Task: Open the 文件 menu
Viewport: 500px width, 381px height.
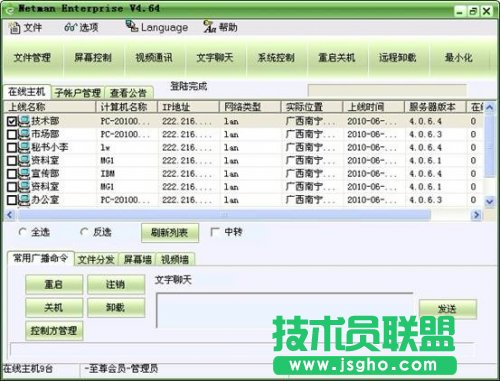Action: click(x=26, y=27)
